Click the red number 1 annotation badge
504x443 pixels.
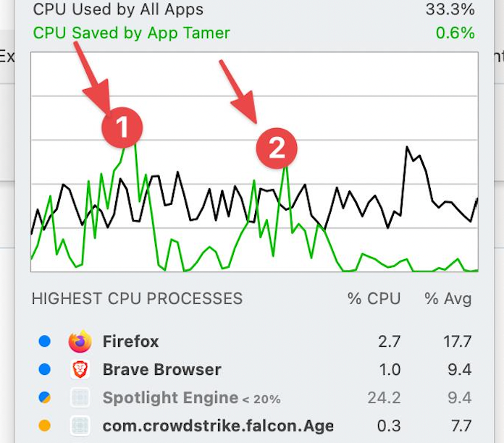click(x=122, y=127)
